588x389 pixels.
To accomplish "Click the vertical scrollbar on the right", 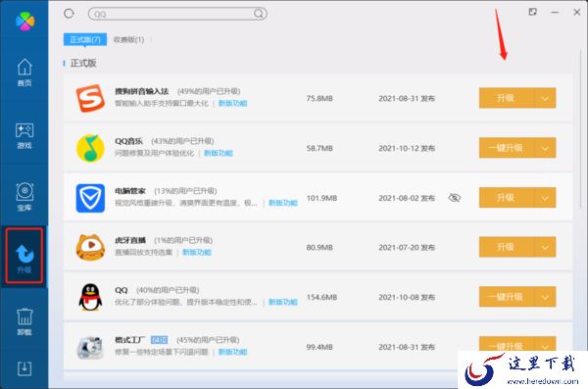I will click(x=580, y=129).
